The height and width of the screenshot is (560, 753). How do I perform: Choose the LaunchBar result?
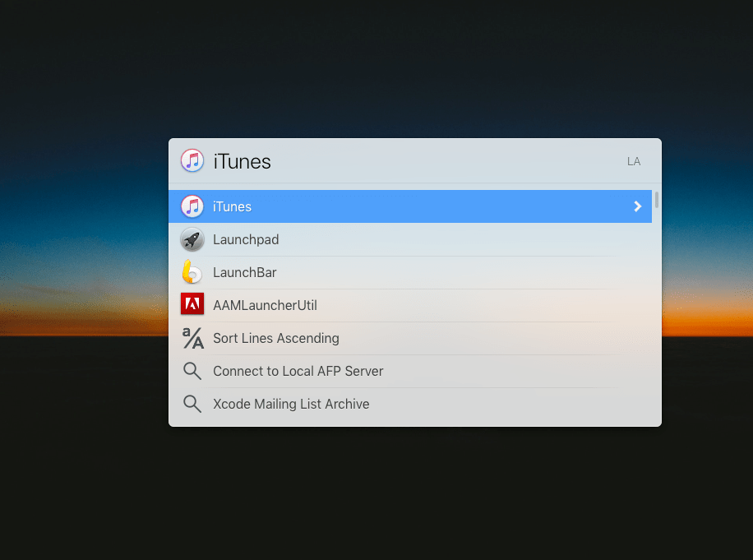tap(410, 272)
